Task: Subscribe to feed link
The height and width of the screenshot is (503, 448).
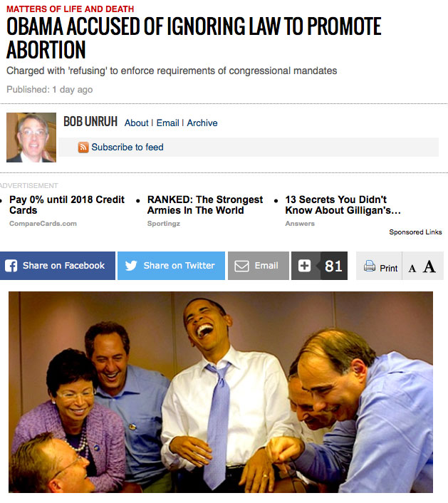Action: [127, 147]
